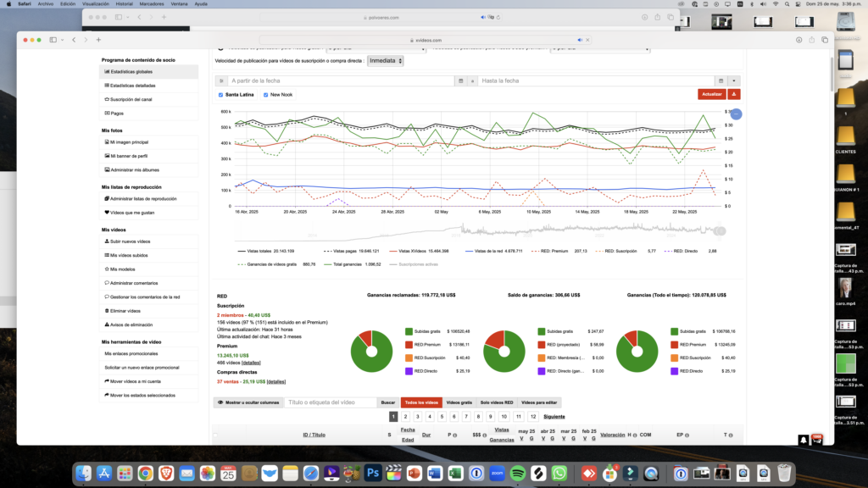Click the Safari share icon
This screenshot has width=868, height=488.
pos(811,40)
